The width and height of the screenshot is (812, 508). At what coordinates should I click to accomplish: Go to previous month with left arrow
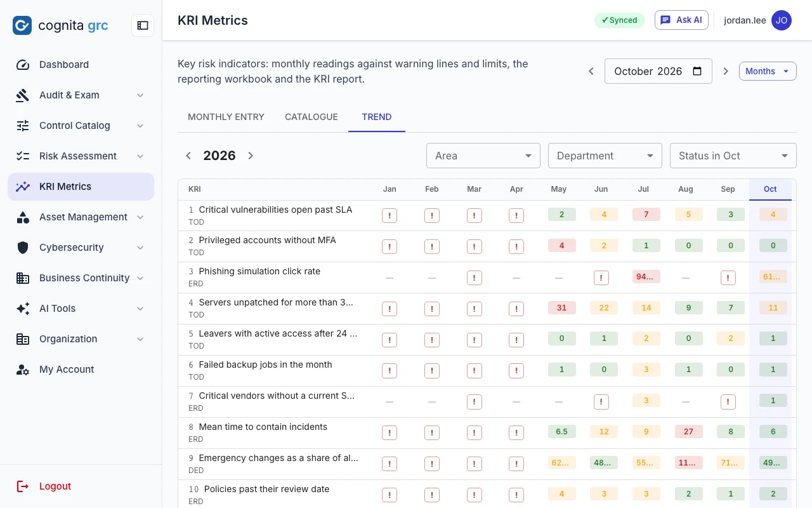click(x=591, y=71)
